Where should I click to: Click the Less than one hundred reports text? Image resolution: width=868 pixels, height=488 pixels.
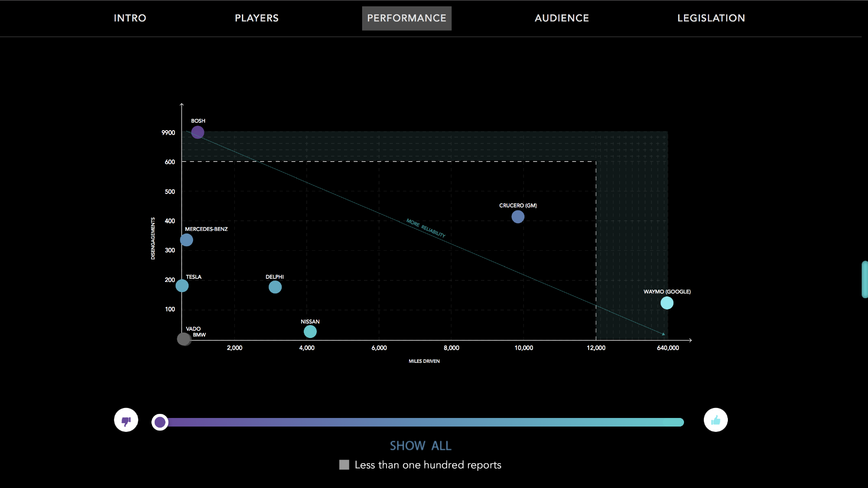tap(428, 465)
